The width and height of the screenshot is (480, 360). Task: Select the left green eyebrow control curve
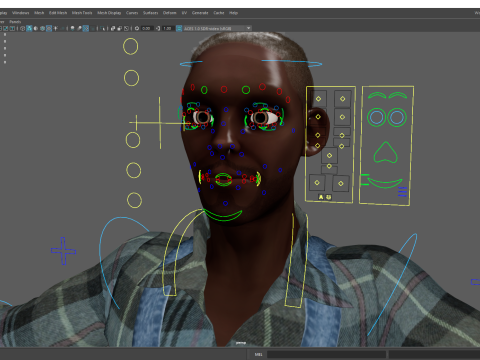(377, 95)
